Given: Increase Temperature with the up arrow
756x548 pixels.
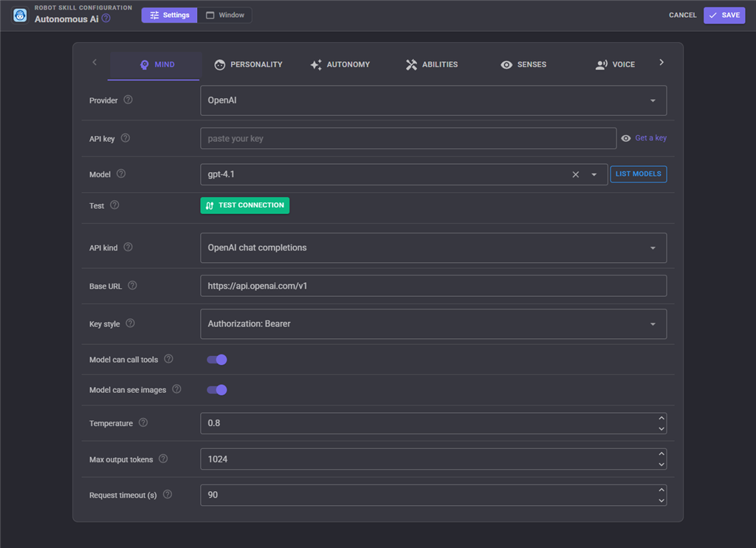Looking at the screenshot, I should [x=661, y=418].
